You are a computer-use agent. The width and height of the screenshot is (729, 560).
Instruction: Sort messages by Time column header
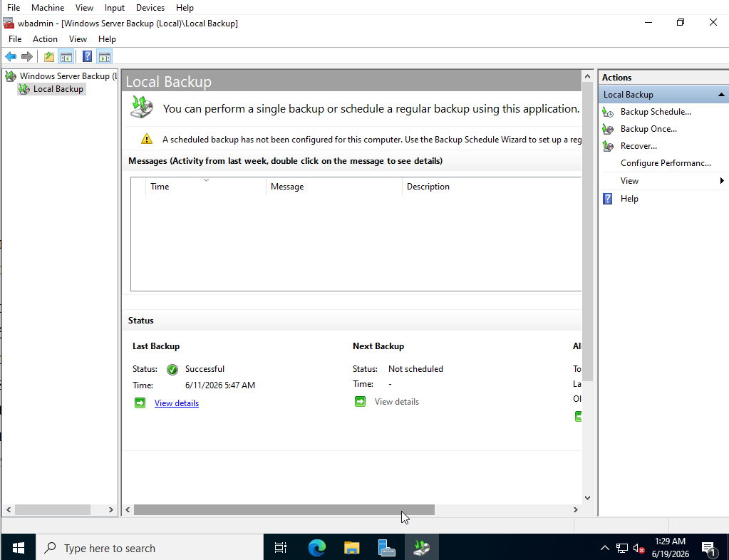tap(205, 187)
